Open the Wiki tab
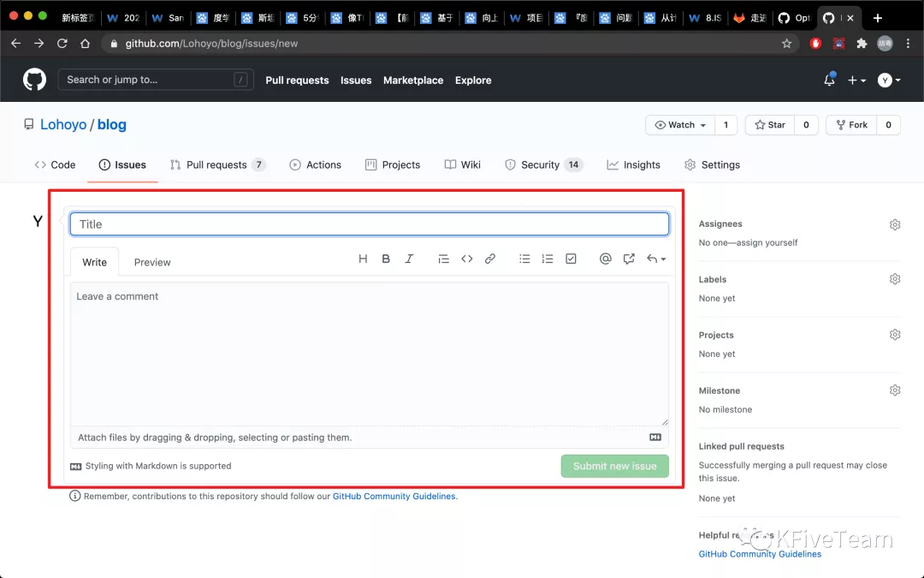Screen dimensions: 924x578 tap(463, 165)
